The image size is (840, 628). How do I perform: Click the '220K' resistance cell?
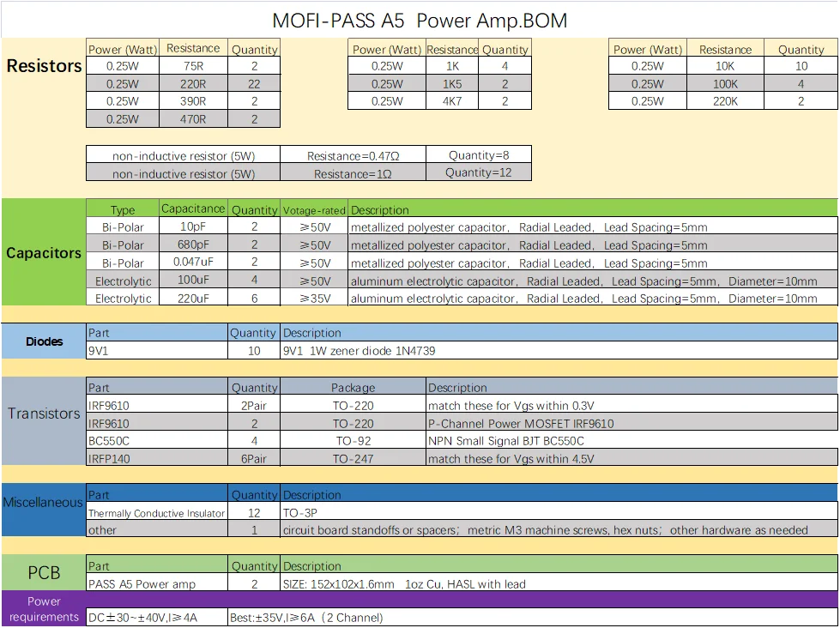tap(725, 101)
